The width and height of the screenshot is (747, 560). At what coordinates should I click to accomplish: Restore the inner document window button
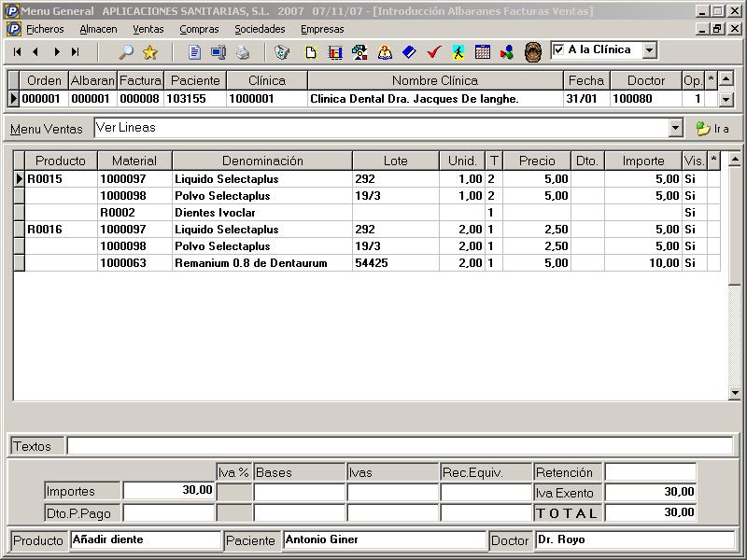click(x=718, y=29)
